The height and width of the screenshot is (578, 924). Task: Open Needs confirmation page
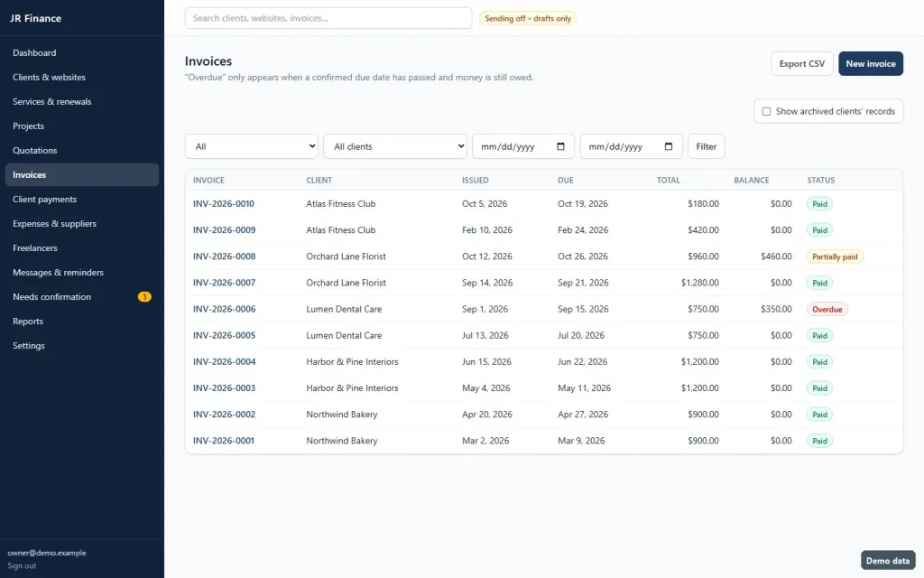[82, 296]
